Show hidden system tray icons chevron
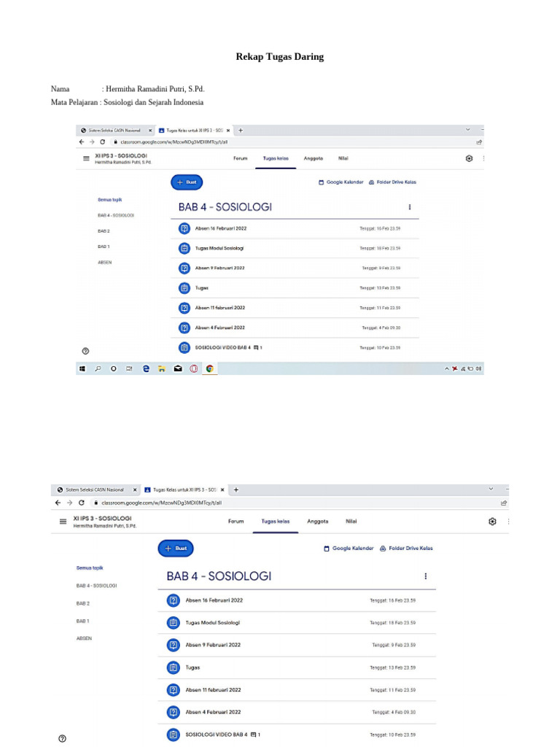Viewport: 560px width, 747px height. pos(447,368)
